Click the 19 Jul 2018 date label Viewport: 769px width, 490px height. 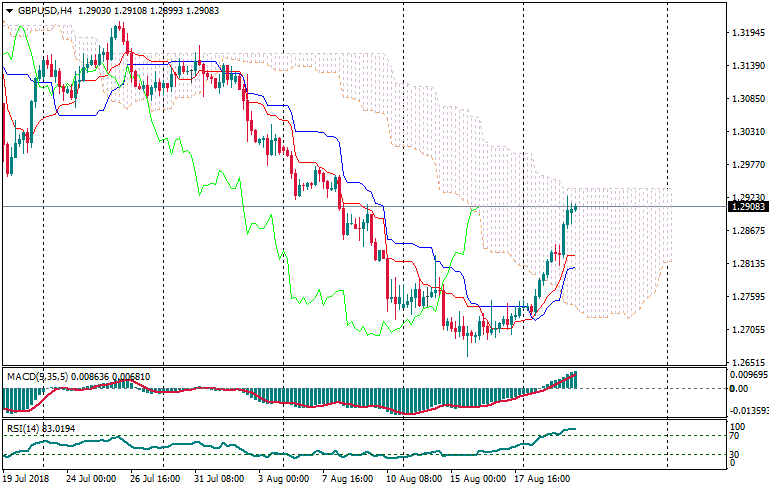[x=27, y=479]
